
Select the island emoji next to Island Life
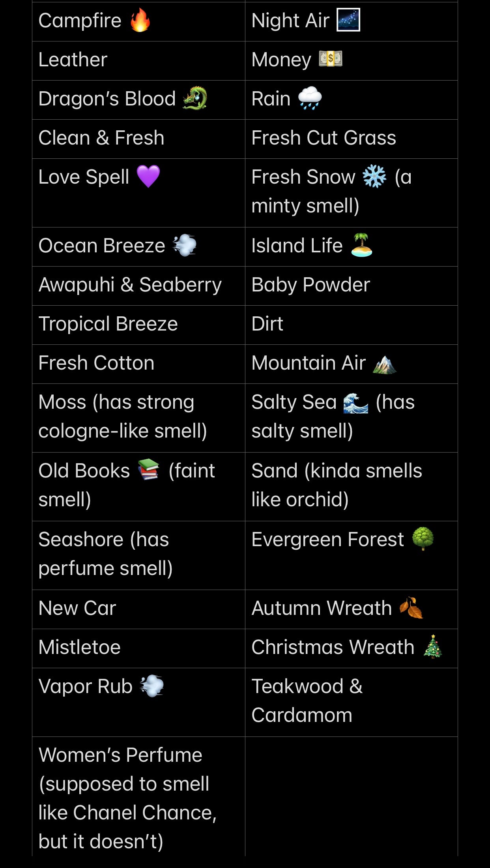(x=361, y=245)
